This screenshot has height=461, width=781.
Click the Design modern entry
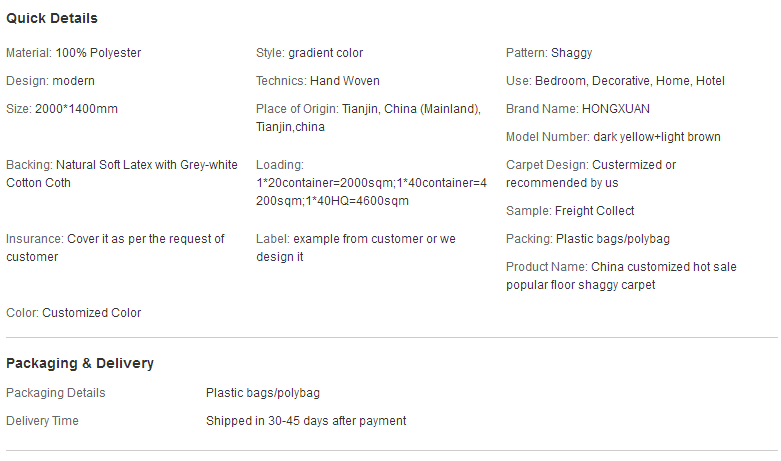(50, 81)
